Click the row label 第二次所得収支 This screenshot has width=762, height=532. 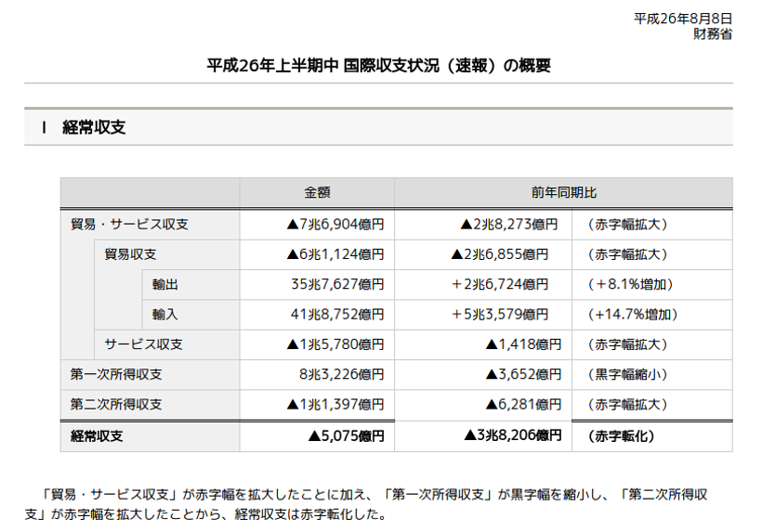click(x=115, y=405)
